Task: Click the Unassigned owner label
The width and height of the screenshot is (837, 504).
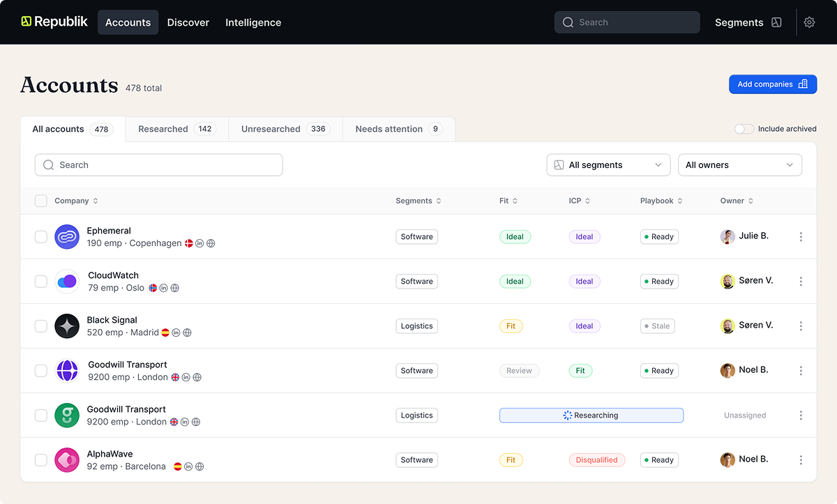Action: [745, 415]
